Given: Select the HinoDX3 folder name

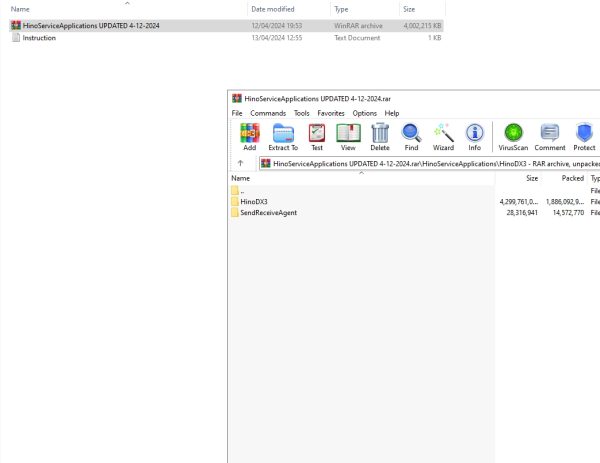Looking at the screenshot, I should coord(254,202).
